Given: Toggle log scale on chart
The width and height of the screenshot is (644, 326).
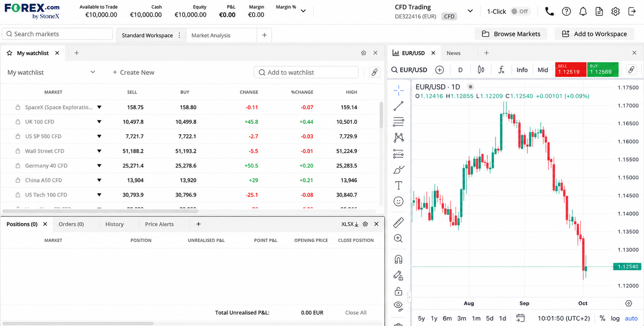Looking at the screenshot, I should [x=615, y=318].
